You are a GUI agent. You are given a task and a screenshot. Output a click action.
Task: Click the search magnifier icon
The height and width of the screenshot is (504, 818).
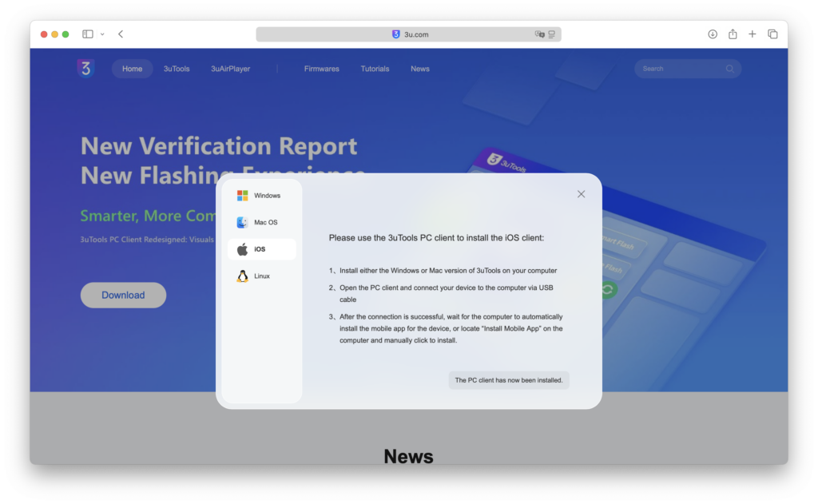730,69
